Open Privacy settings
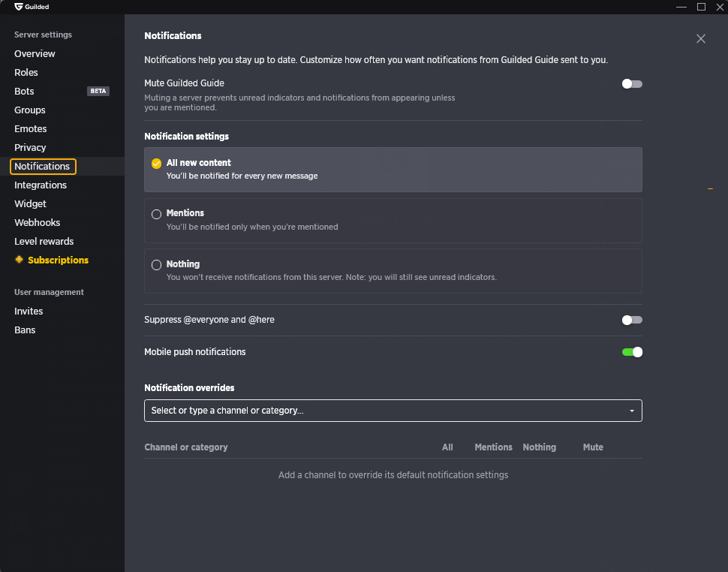 30,148
